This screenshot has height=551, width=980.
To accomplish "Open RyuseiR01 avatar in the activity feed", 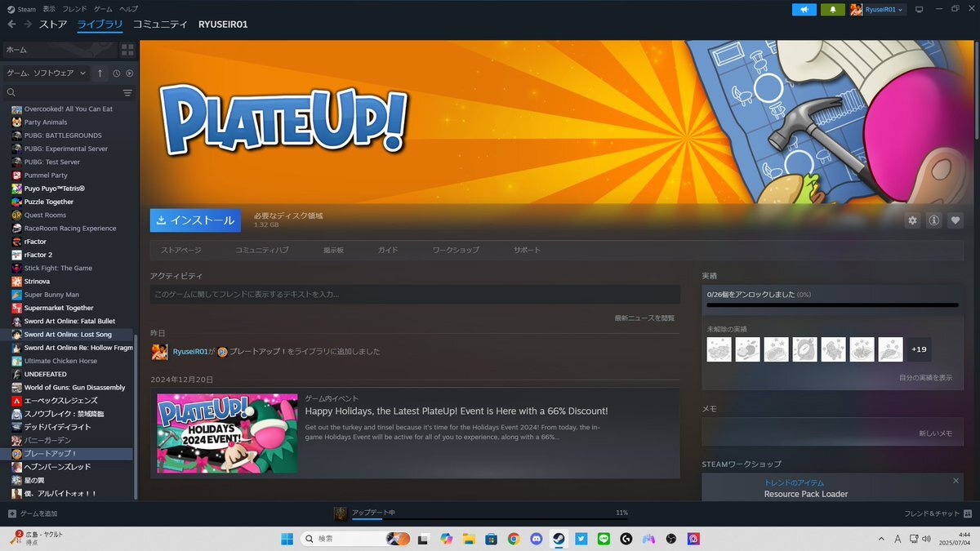I will point(159,352).
